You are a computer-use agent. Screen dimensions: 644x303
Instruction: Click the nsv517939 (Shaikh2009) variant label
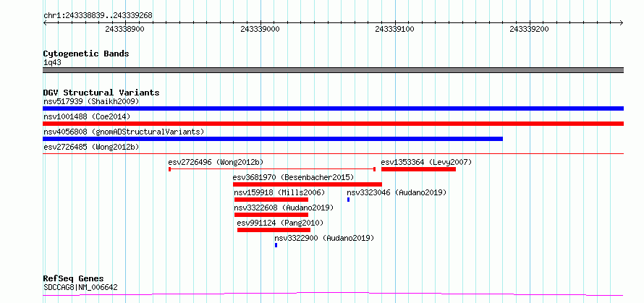[91, 101]
